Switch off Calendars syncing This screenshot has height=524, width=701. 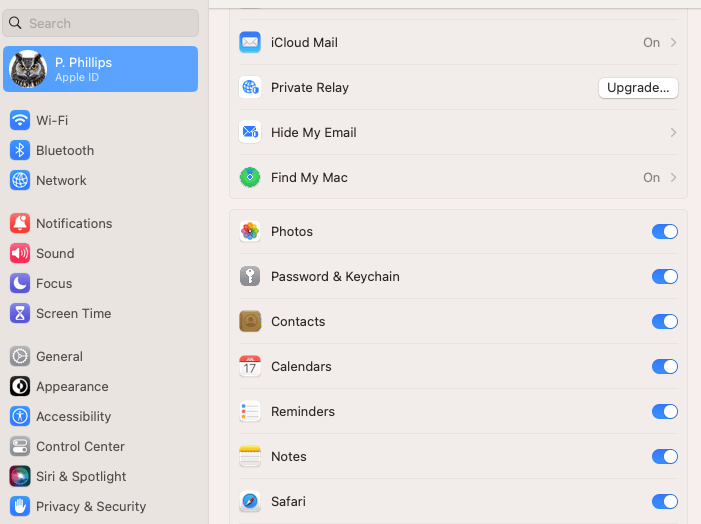[664, 366]
